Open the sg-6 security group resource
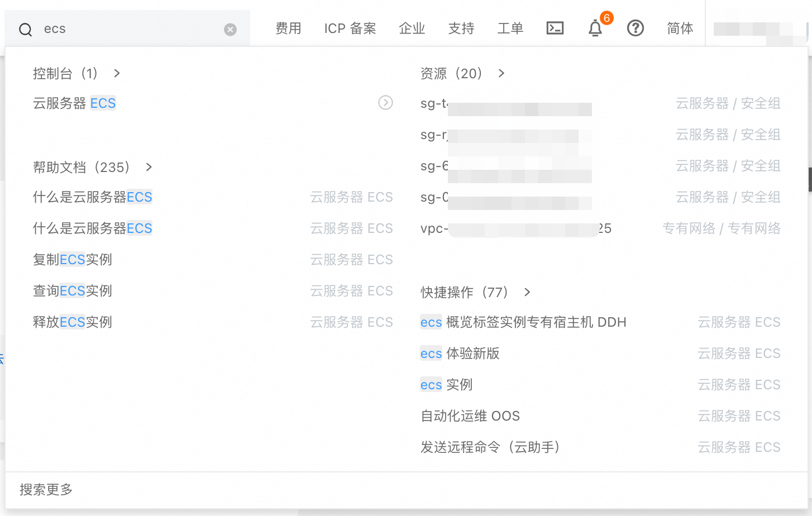The image size is (812, 516). [x=506, y=166]
